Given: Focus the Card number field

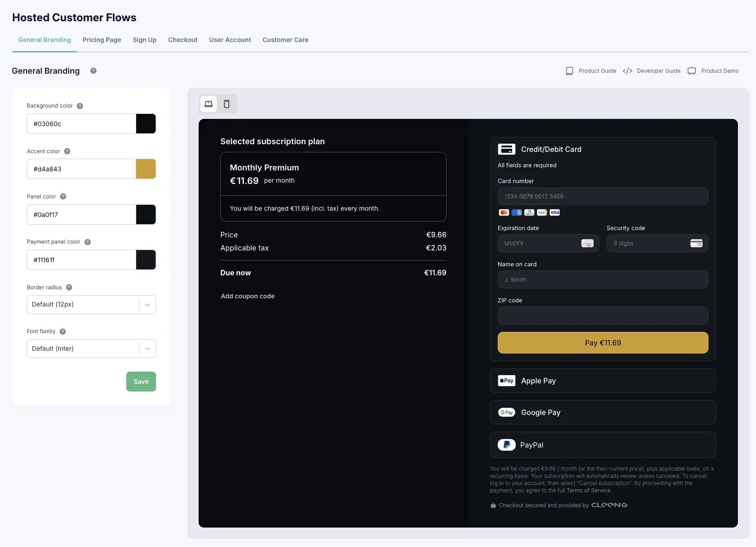Looking at the screenshot, I should click(603, 196).
